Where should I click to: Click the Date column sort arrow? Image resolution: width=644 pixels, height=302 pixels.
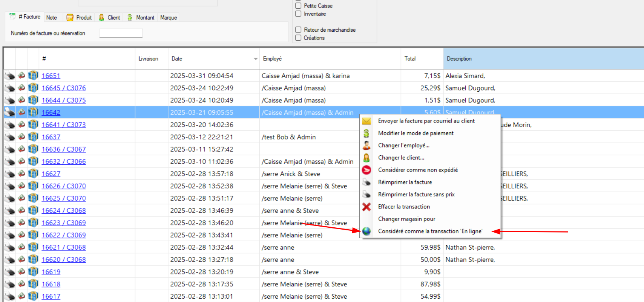tap(256, 59)
